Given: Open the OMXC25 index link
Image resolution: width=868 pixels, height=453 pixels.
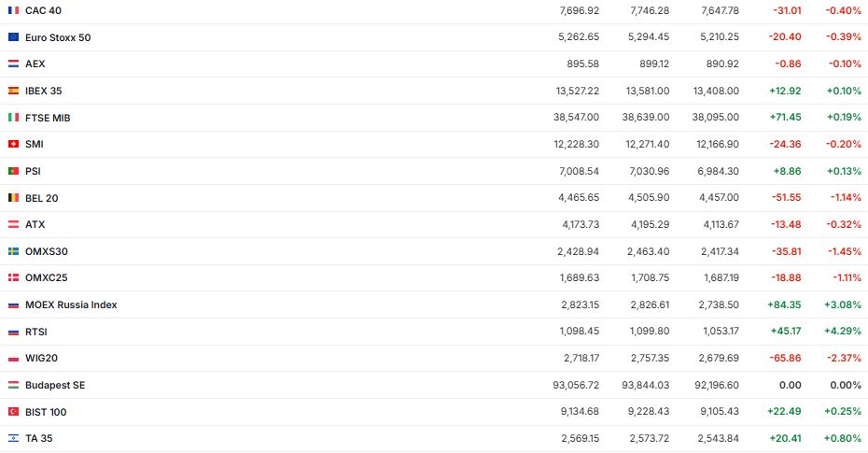Looking at the screenshot, I should coord(47,278).
